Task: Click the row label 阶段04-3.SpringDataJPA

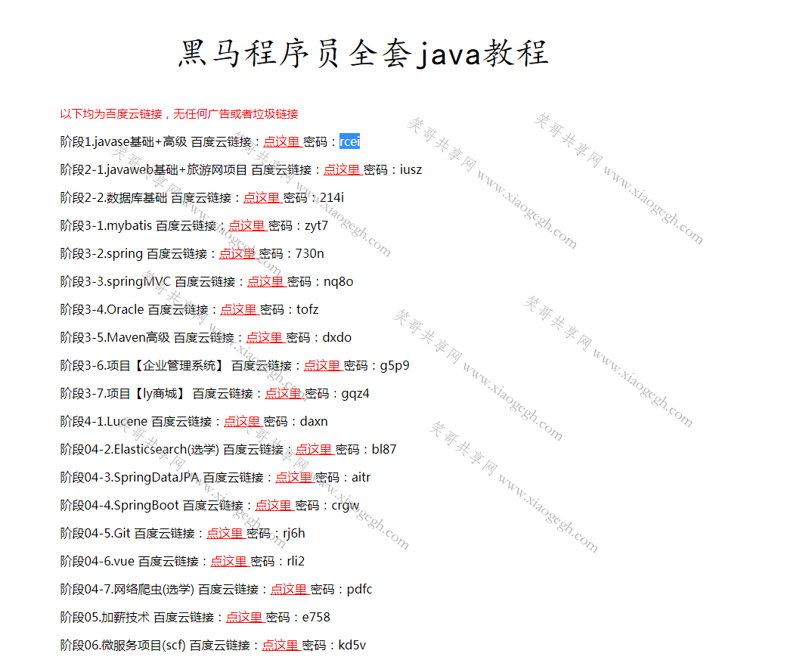Action: 129,477
